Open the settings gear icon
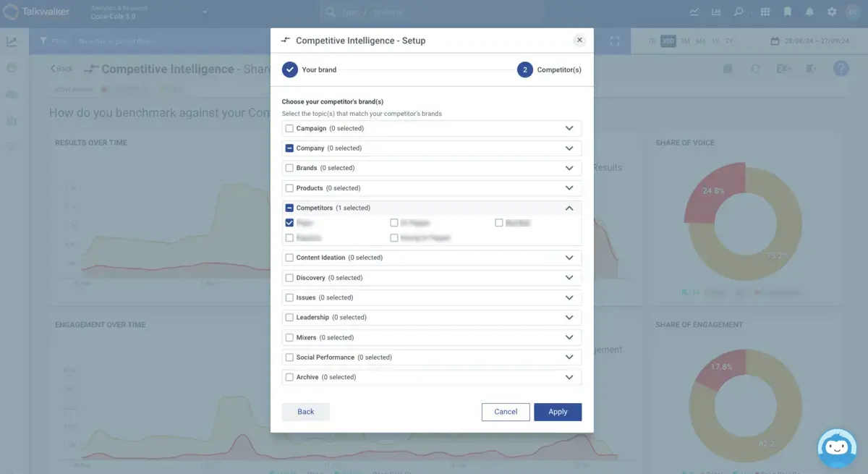Viewport: 868px width, 474px height. (x=832, y=12)
